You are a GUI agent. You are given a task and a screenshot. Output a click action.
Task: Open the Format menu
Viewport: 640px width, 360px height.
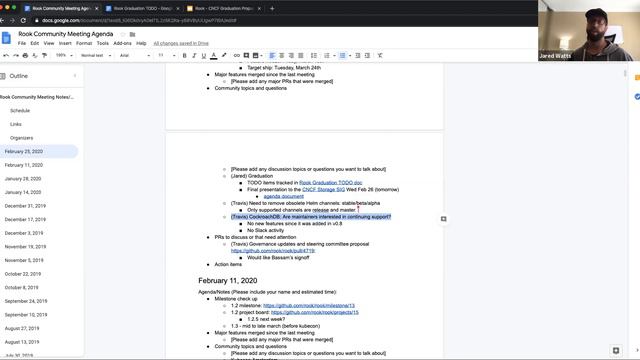[x=84, y=43]
